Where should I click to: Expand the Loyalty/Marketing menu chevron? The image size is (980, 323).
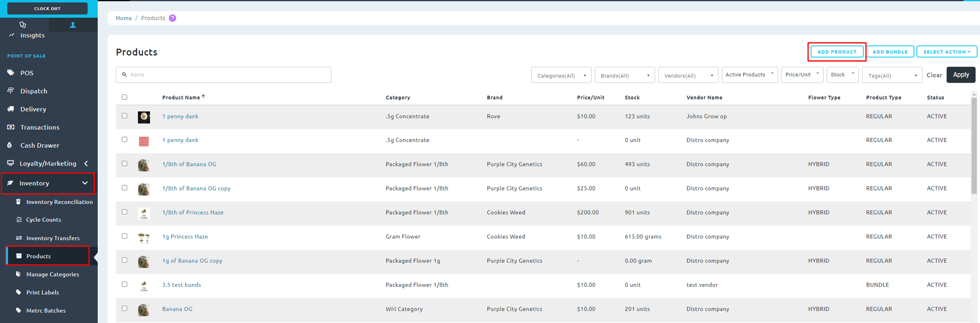(86, 163)
